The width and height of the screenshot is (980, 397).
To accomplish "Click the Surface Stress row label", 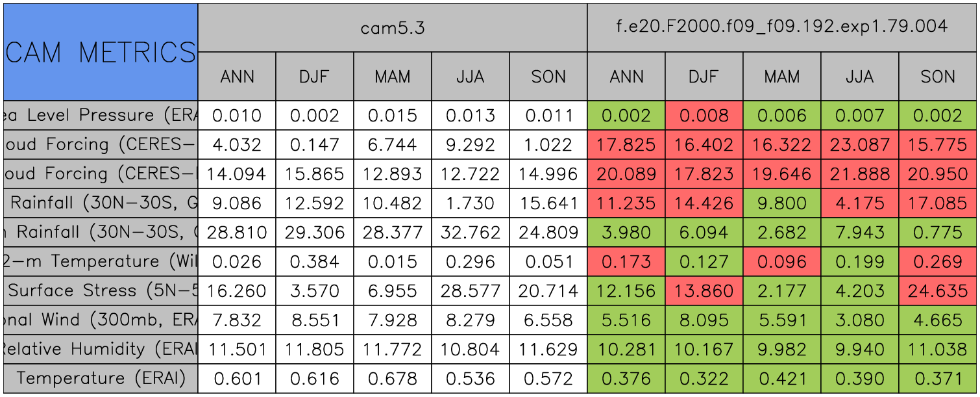I will coord(101,290).
